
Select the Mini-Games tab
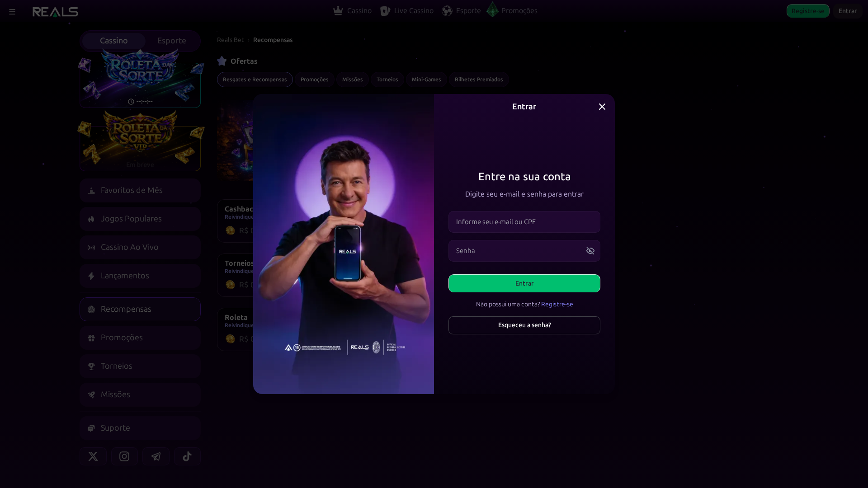(x=426, y=80)
